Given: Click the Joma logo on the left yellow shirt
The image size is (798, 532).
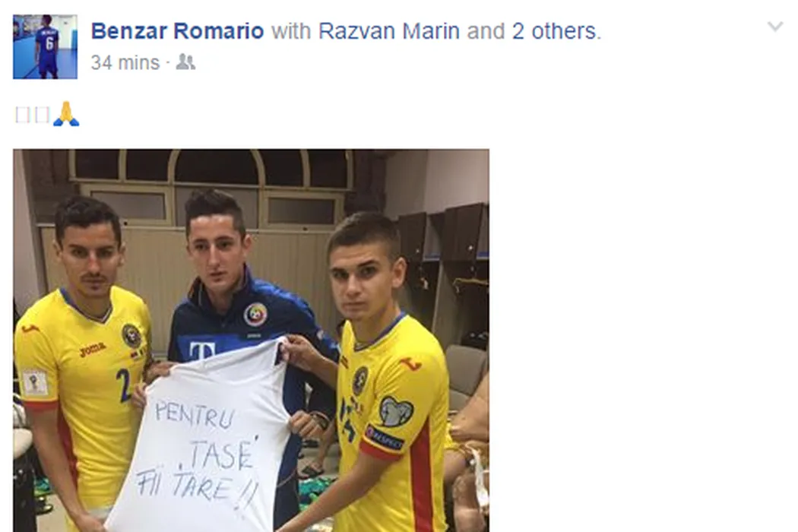Looking at the screenshot, I should 93,350.
